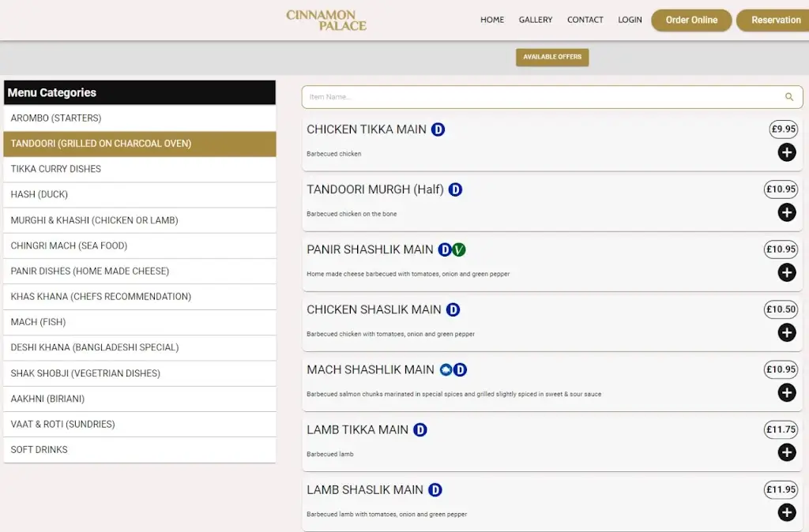Open the AVAILABLE OFFERS panel
This screenshot has width=809, height=532.
pyautogui.click(x=551, y=57)
